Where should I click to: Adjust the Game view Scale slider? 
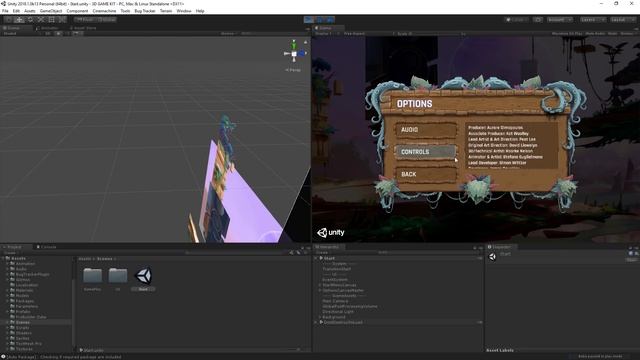coord(438,33)
